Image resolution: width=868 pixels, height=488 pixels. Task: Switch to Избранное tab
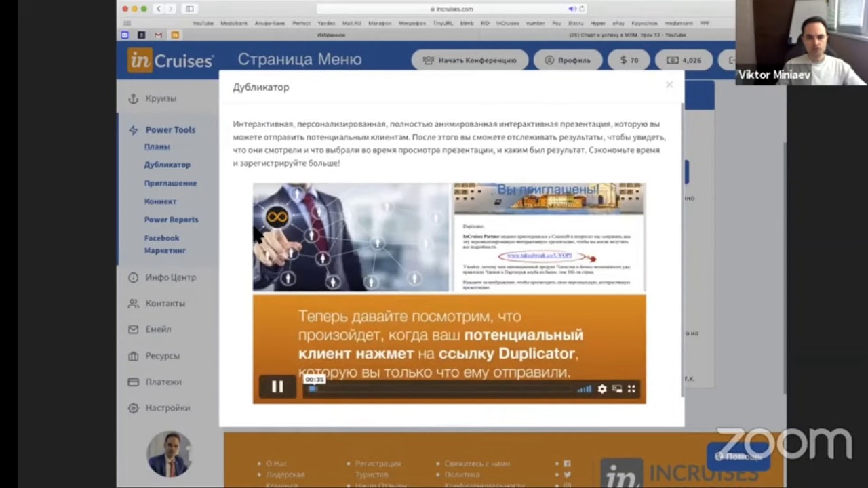331,35
